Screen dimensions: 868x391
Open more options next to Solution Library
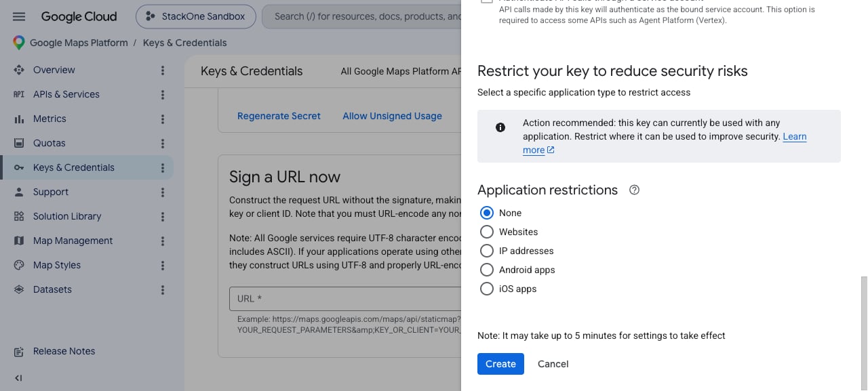pos(163,216)
